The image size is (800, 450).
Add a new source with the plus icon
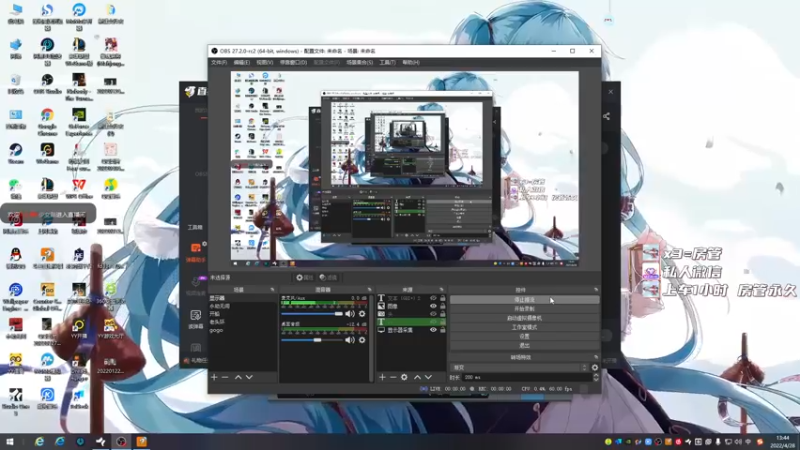(x=382, y=377)
